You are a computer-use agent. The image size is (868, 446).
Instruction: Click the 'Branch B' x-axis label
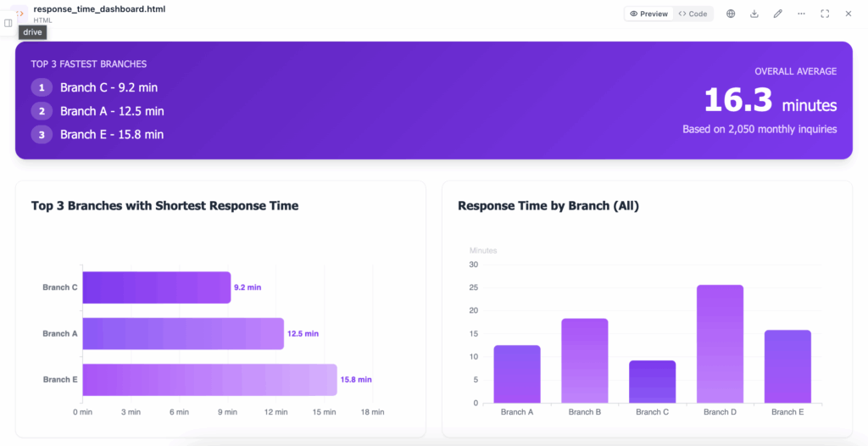pyautogui.click(x=585, y=412)
